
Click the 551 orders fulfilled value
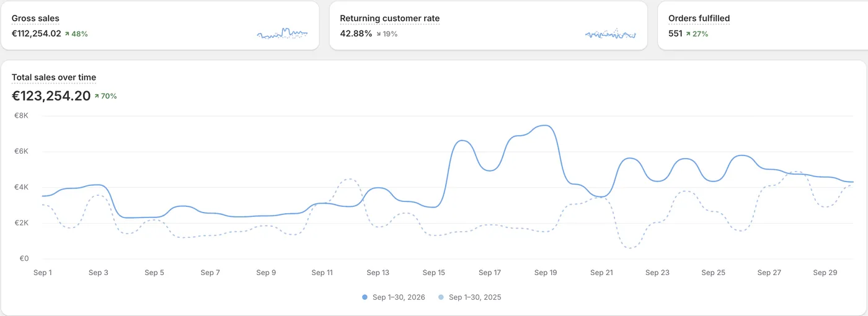675,33
